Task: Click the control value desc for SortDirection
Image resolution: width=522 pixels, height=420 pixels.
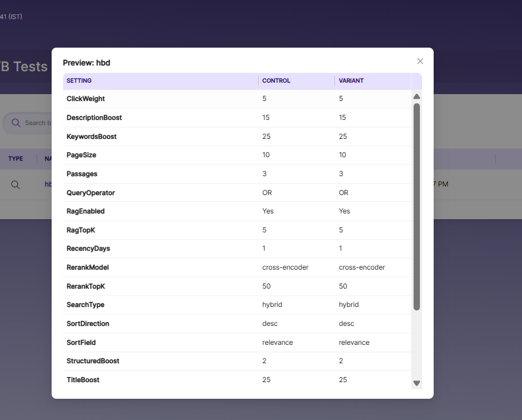Action: (x=270, y=324)
